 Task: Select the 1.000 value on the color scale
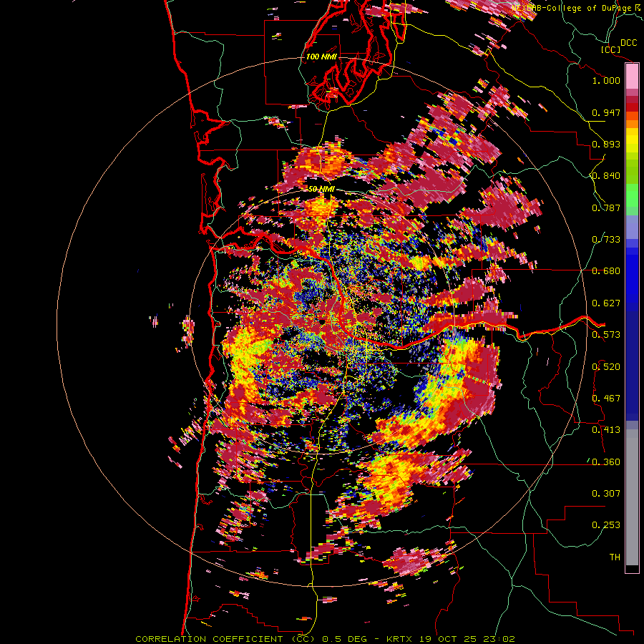pos(606,80)
